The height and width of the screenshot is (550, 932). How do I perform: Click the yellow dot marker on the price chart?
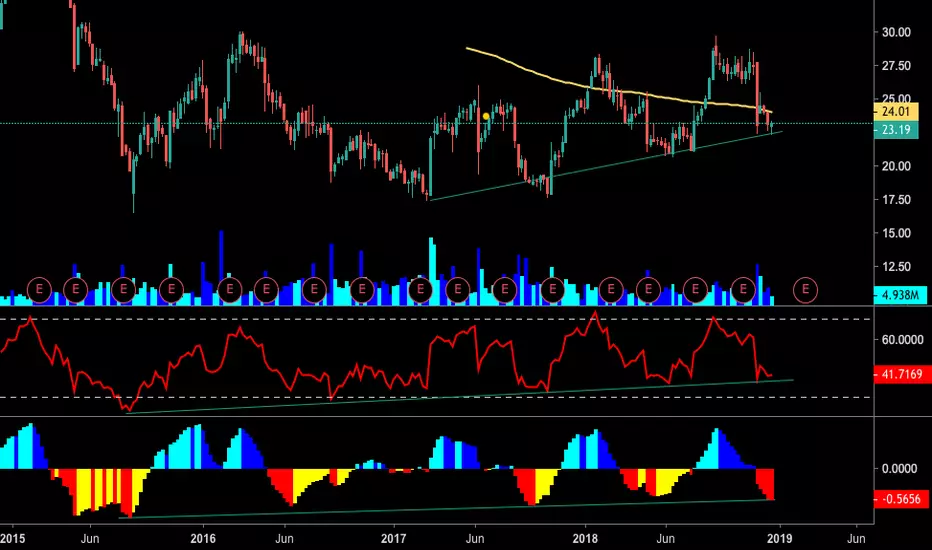click(486, 116)
